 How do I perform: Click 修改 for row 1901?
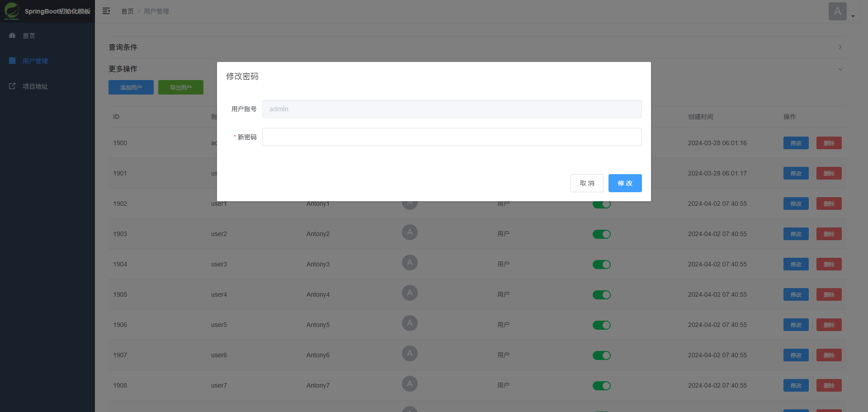pyautogui.click(x=796, y=173)
